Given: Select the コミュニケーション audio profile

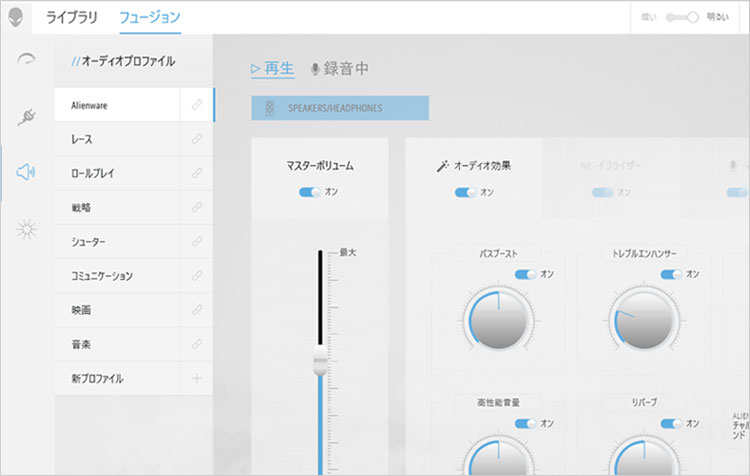Looking at the screenshot, I should coord(117,276).
